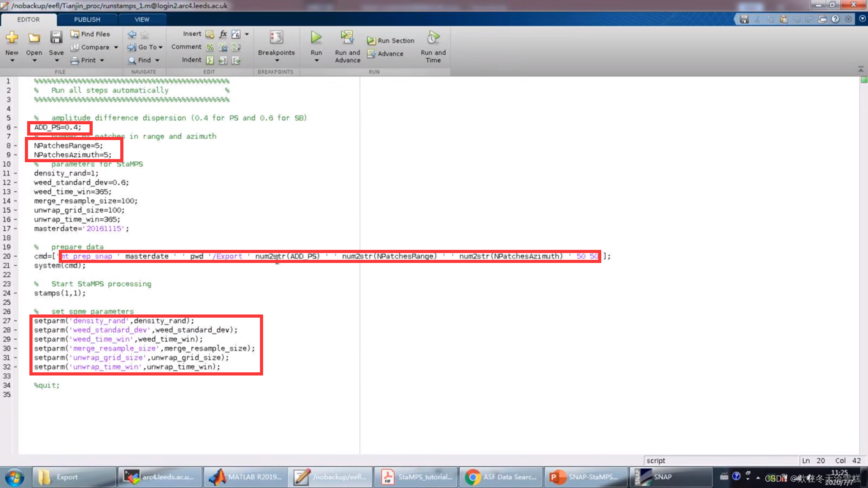This screenshot has height=488, width=868.
Task: Click the Comment percent icon
Action: click(210, 47)
